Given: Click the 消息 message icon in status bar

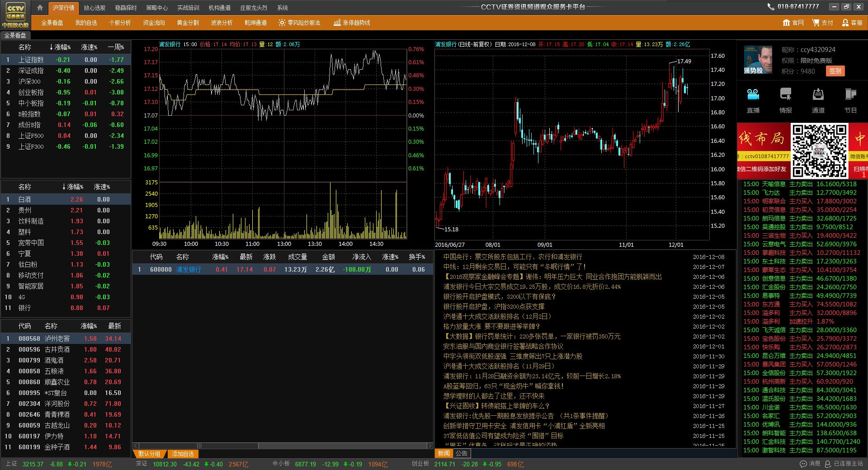Looking at the screenshot, I should 803,464.
